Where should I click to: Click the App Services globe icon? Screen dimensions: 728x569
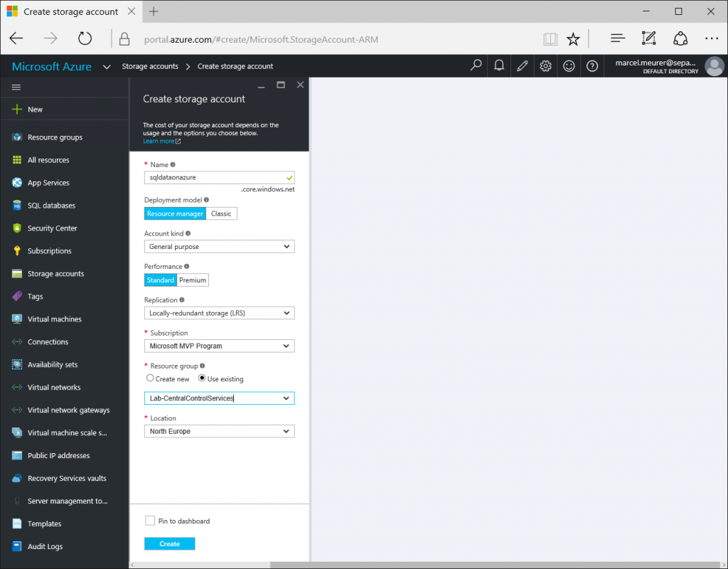pyautogui.click(x=17, y=183)
